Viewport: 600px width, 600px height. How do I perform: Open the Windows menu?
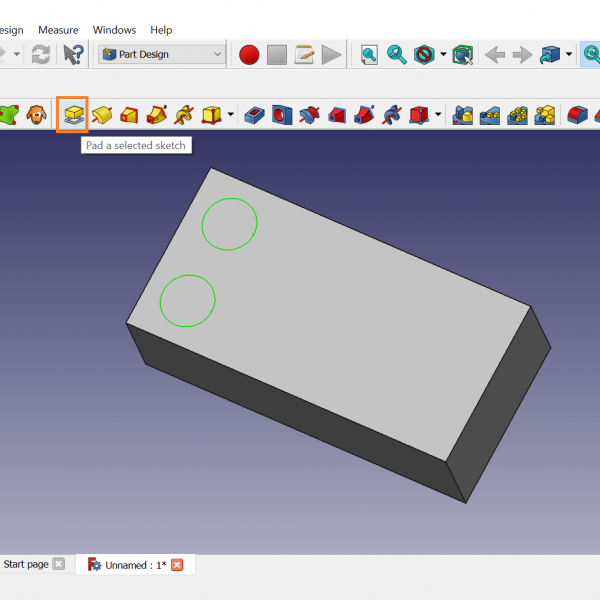[114, 30]
